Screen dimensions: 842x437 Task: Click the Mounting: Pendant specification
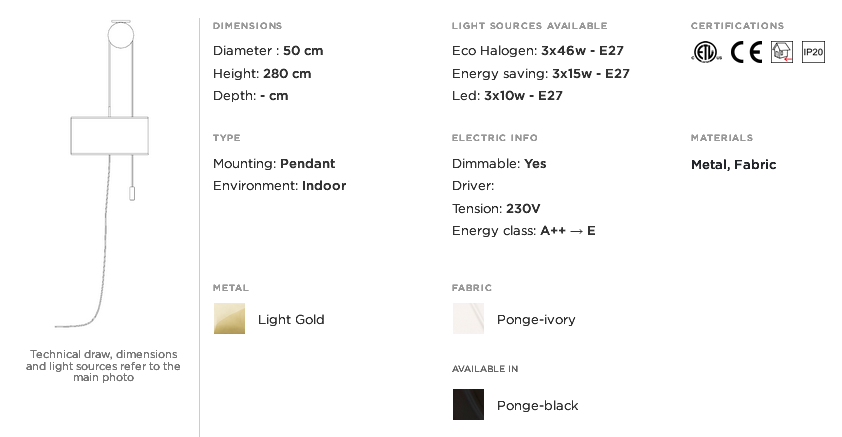(x=274, y=164)
